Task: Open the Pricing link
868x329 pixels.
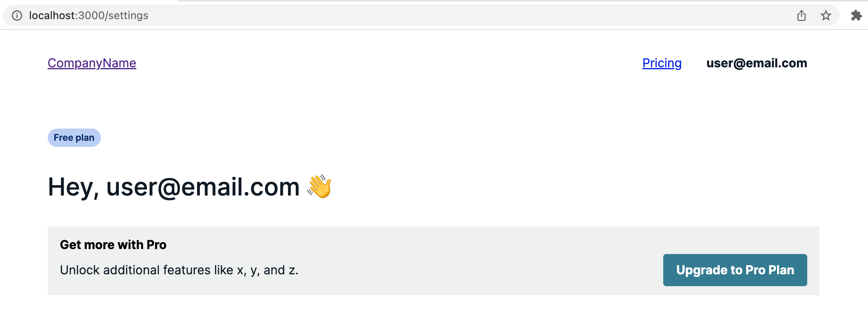Action: [x=662, y=63]
